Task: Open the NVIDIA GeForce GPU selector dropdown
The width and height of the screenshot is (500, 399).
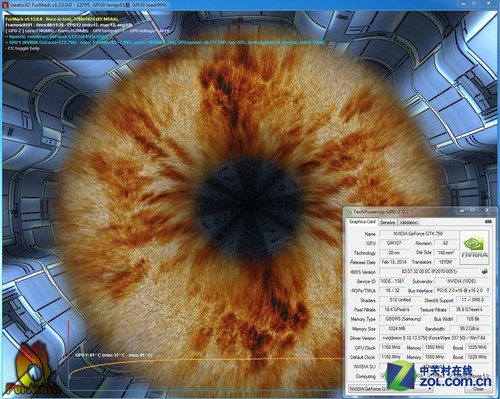Action: tap(391, 389)
